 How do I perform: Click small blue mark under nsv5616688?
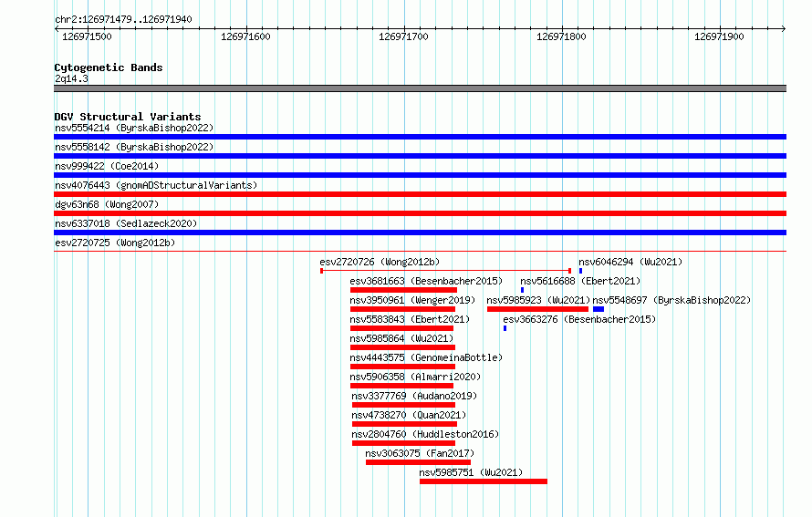point(522,290)
